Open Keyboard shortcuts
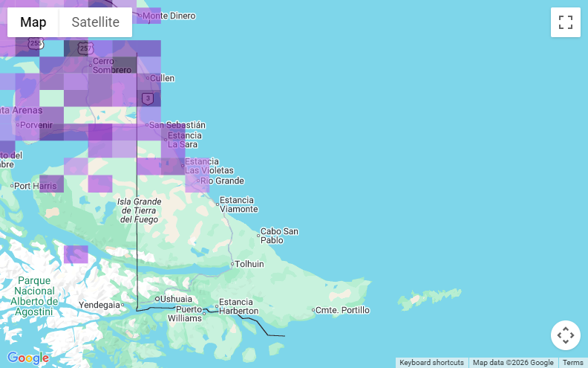The width and height of the screenshot is (588, 368). pos(431,363)
